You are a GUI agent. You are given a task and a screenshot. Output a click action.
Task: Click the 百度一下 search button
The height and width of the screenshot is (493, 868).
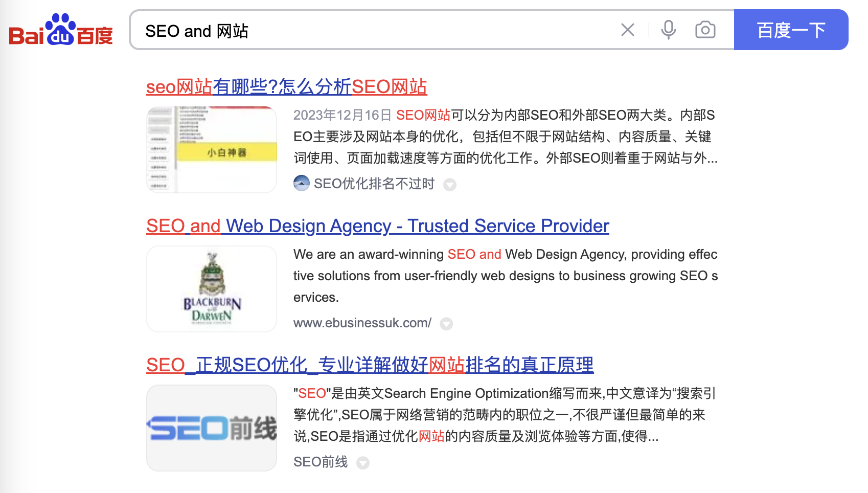click(x=791, y=30)
